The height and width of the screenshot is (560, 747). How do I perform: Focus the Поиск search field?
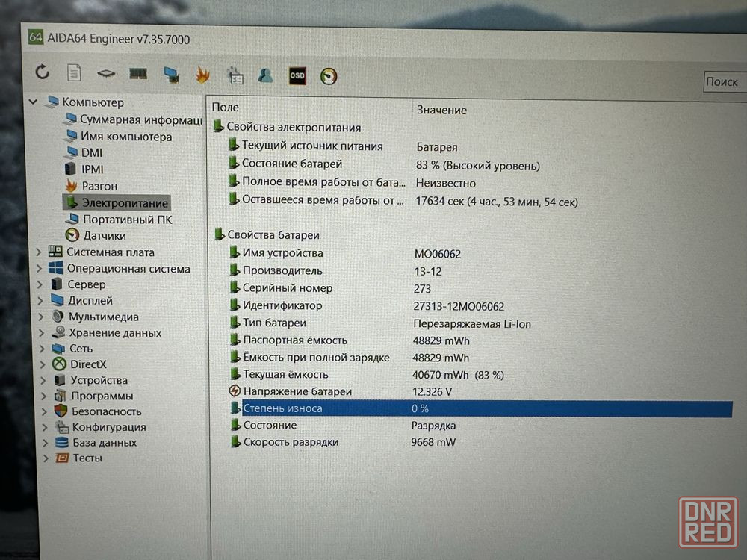[725, 82]
